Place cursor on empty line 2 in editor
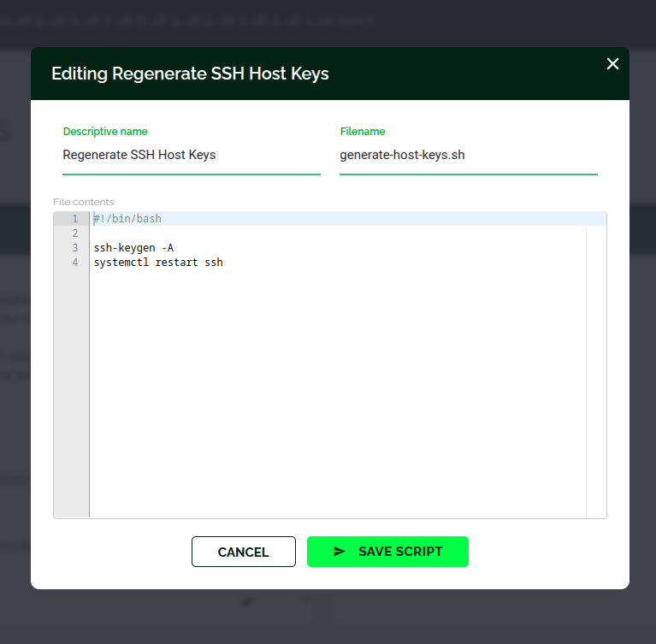This screenshot has height=644, width=656. tap(257, 233)
